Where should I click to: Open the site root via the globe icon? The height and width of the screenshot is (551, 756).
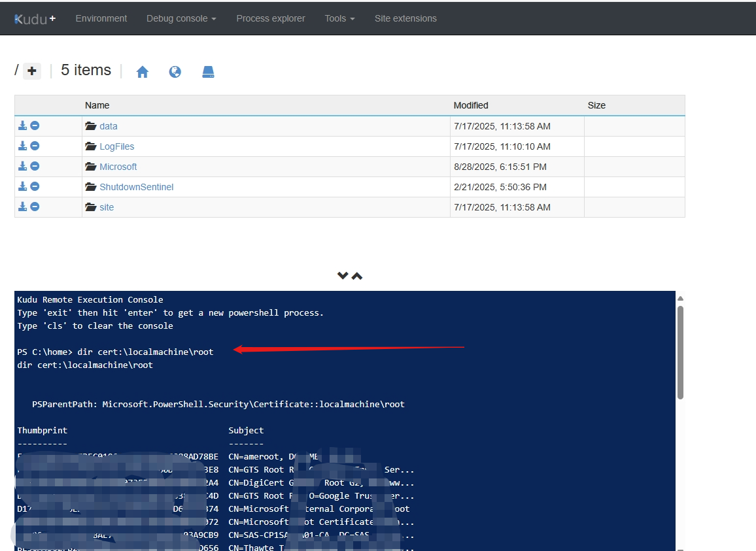175,72
